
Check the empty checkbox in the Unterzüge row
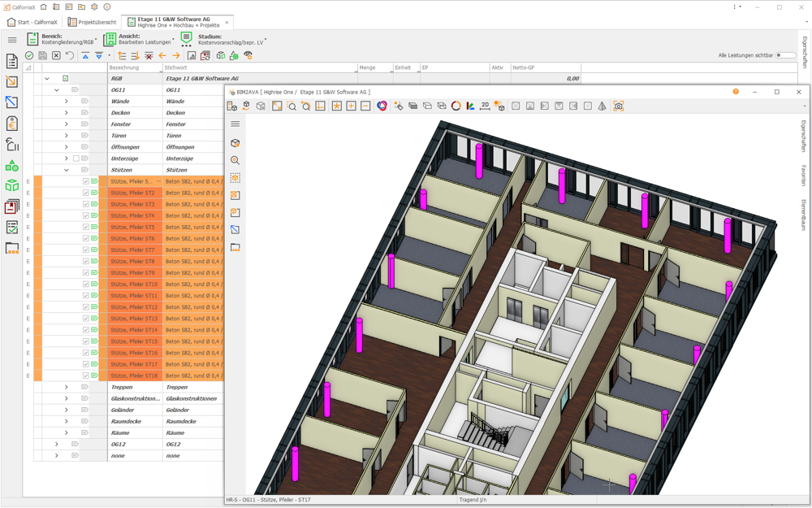(x=76, y=158)
